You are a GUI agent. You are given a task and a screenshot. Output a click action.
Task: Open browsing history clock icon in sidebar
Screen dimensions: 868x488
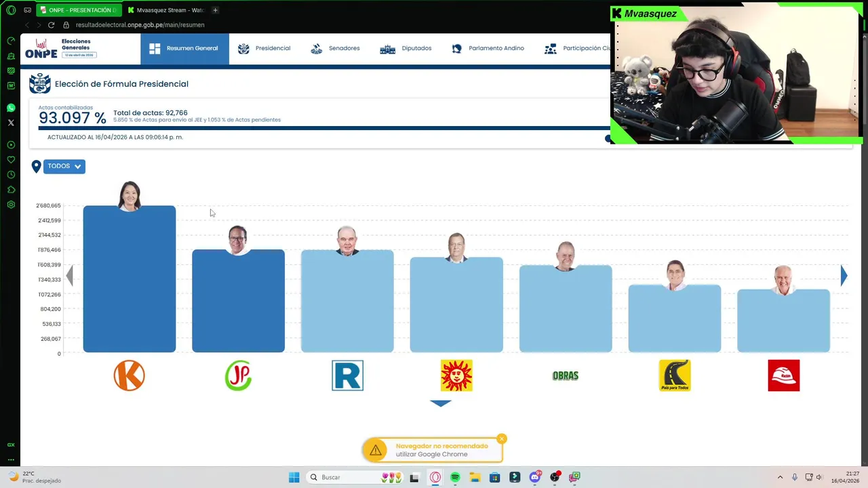pos(11,175)
